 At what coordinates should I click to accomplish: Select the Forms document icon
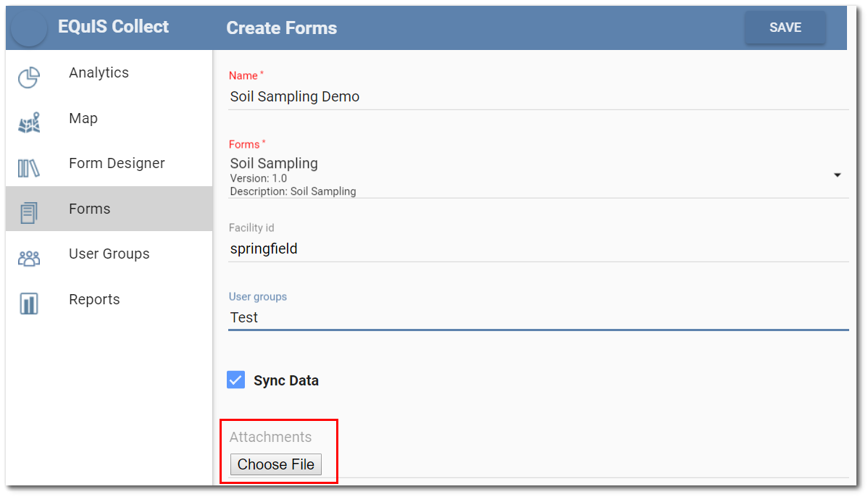coord(29,213)
